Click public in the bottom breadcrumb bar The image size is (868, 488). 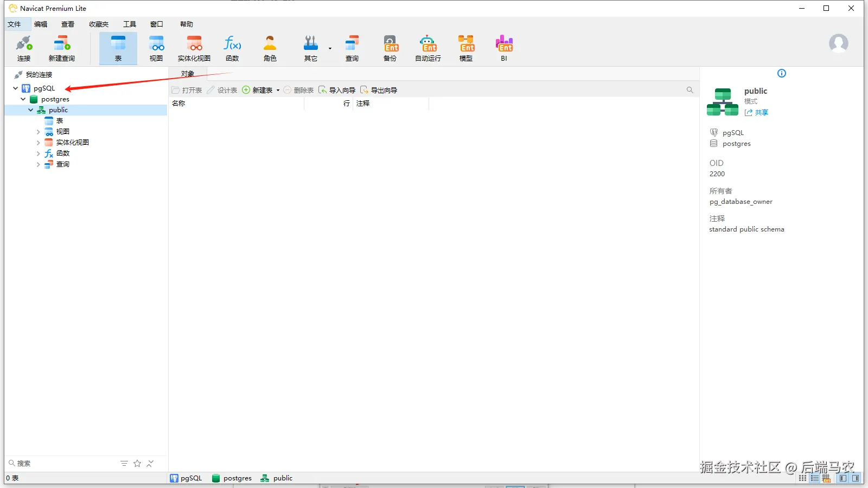(x=277, y=478)
